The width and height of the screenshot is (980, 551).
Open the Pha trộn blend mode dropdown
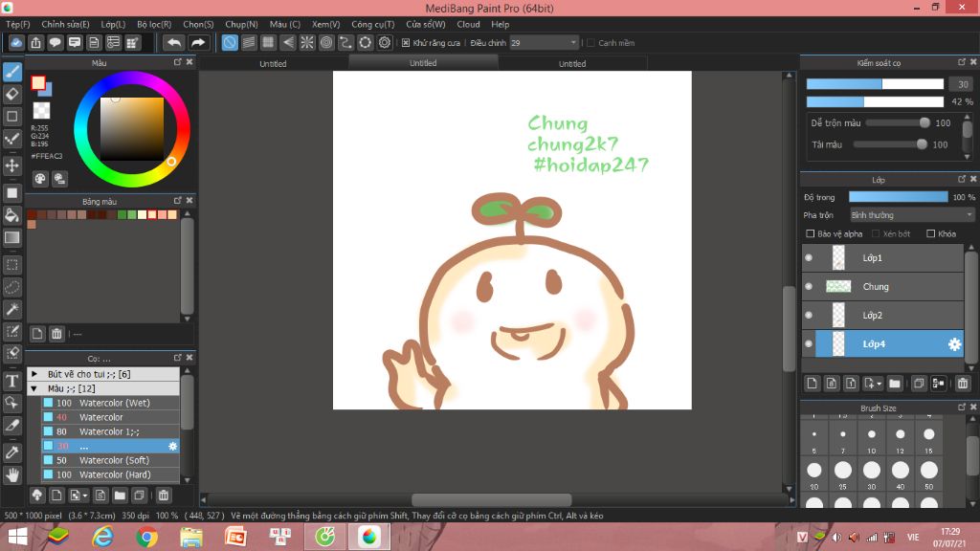coord(912,215)
